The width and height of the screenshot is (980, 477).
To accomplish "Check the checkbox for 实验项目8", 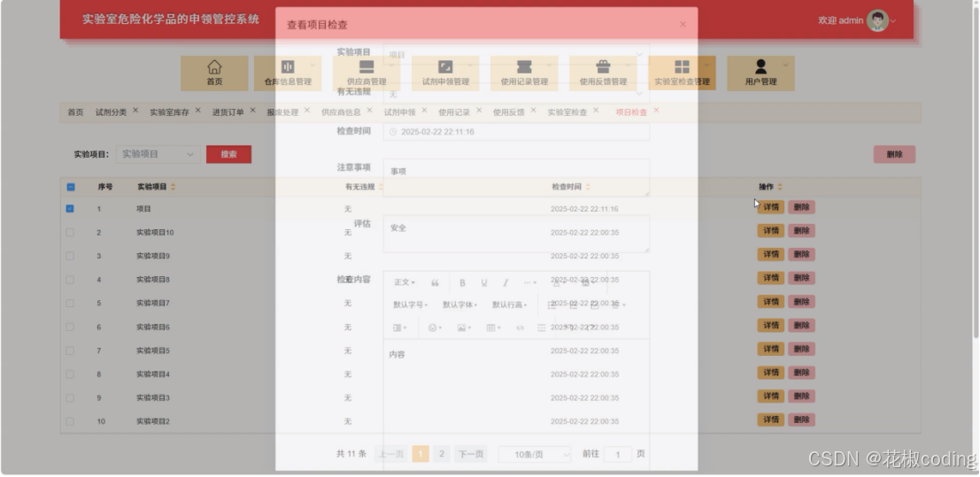I will tap(70, 280).
